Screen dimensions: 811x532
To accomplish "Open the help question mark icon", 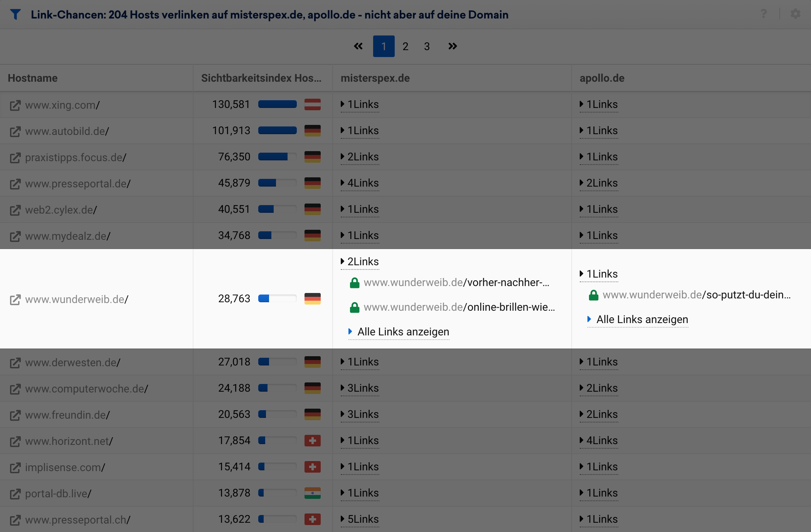I will point(764,14).
